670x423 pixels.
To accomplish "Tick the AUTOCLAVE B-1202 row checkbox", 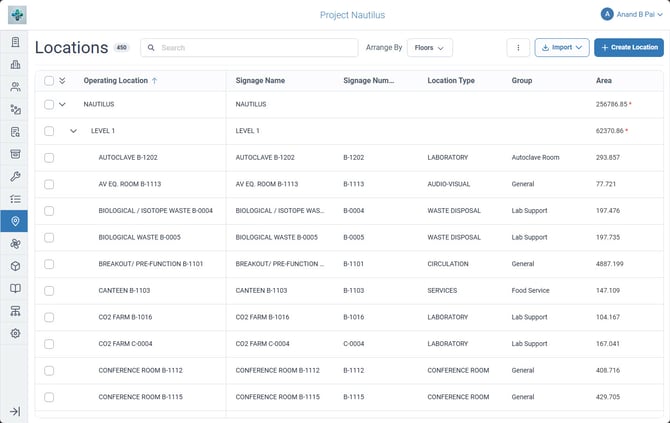I will 49,158.
